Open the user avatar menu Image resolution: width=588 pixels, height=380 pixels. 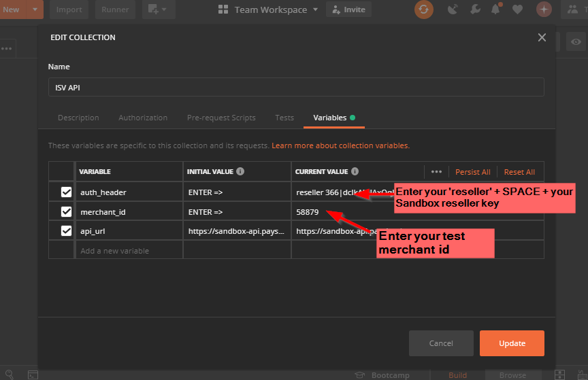pos(544,10)
